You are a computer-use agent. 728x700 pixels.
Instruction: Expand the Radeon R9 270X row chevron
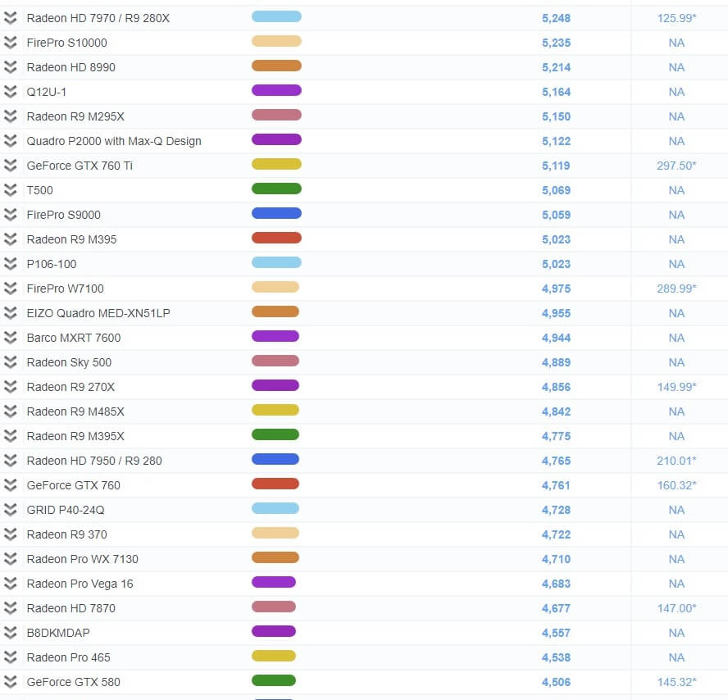(x=10, y=387)
